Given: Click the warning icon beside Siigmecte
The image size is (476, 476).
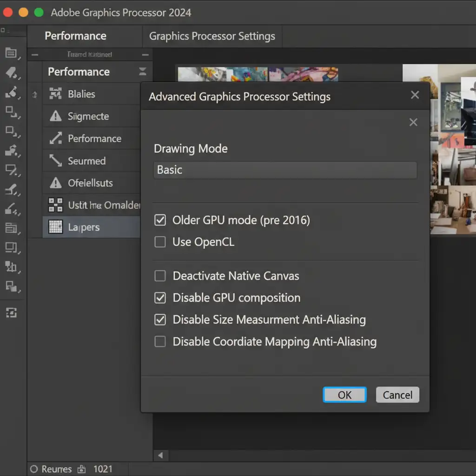Looking at the screenshot, I should coord(55,116).
